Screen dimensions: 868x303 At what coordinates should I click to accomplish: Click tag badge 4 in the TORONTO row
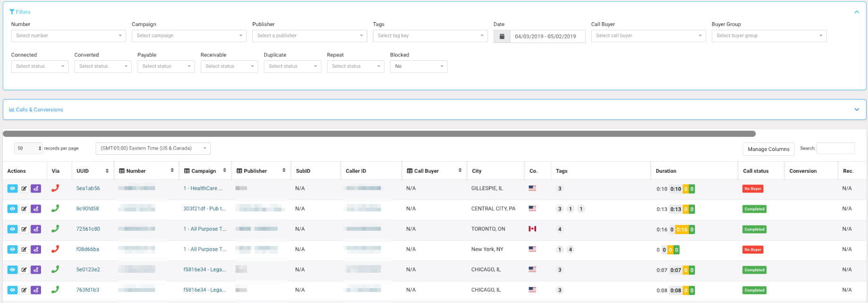(560, 229)
